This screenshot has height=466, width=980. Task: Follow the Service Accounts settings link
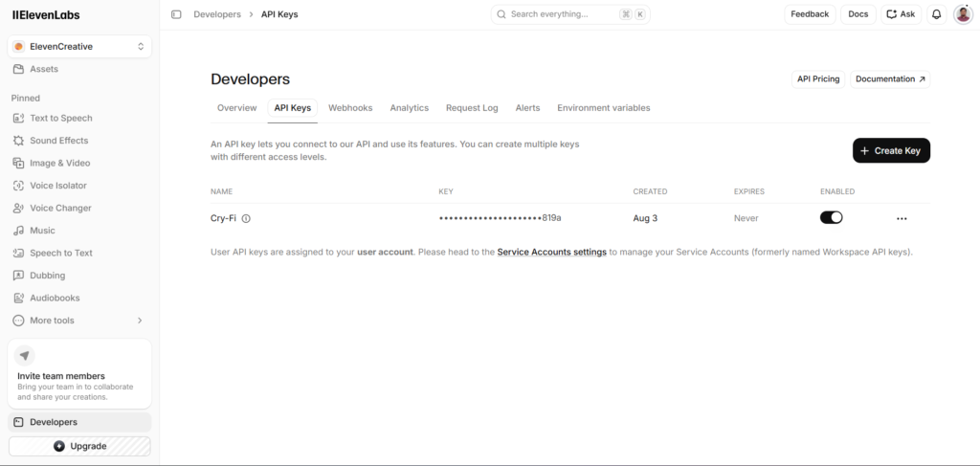(x=552, y=253)
